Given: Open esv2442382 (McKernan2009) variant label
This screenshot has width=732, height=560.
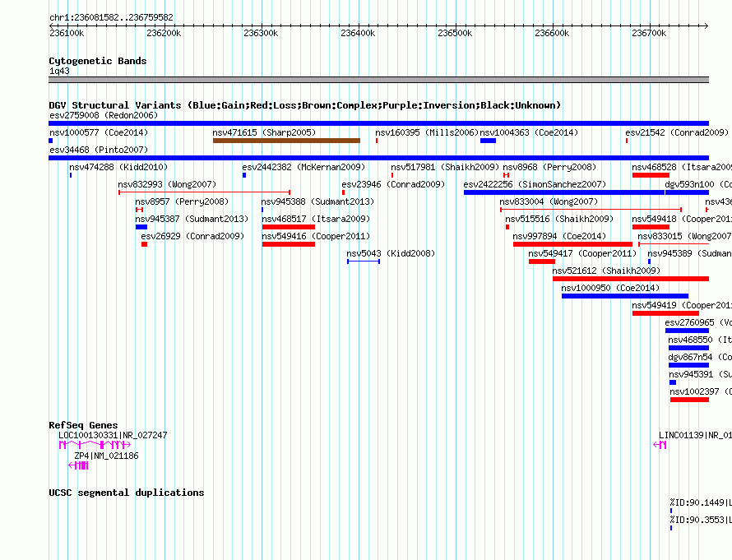Looking at the screenshot, I should coord(303,167).
